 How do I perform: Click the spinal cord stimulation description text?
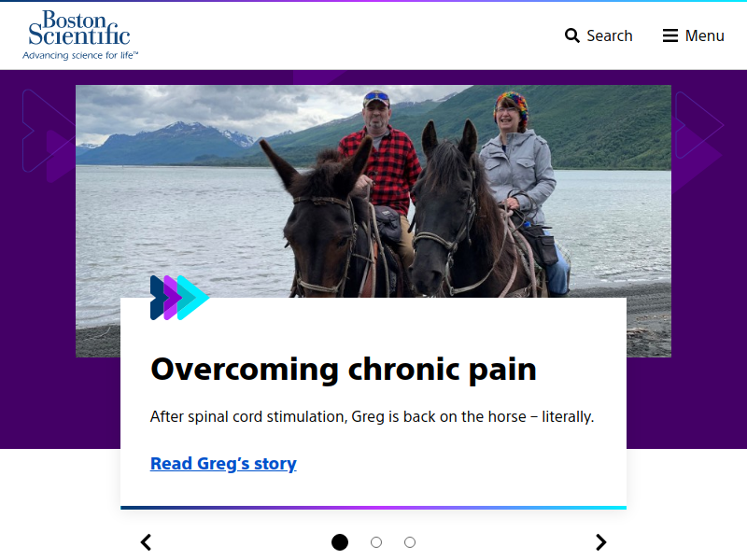(372, 416)
